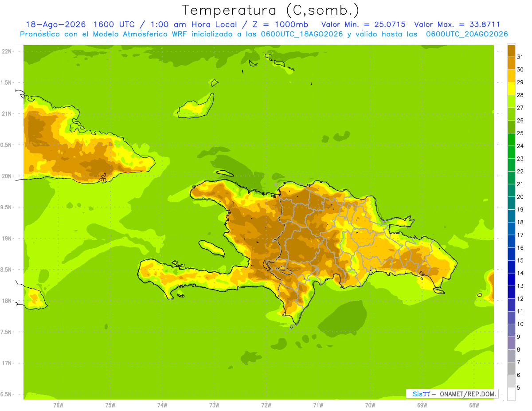Click the '22N' latitude label

point(7,51)
